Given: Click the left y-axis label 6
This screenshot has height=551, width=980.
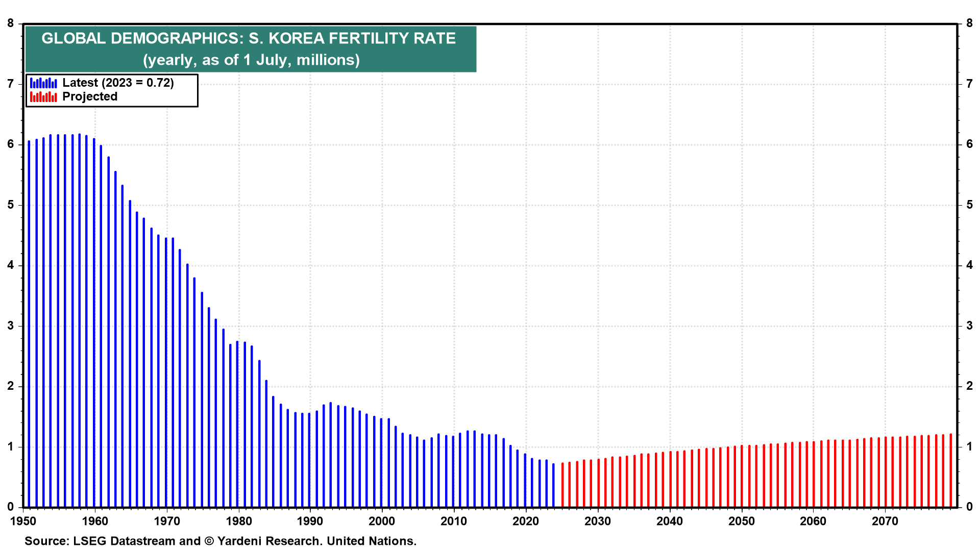Looking at the screenshot, I should click(11, 144).
